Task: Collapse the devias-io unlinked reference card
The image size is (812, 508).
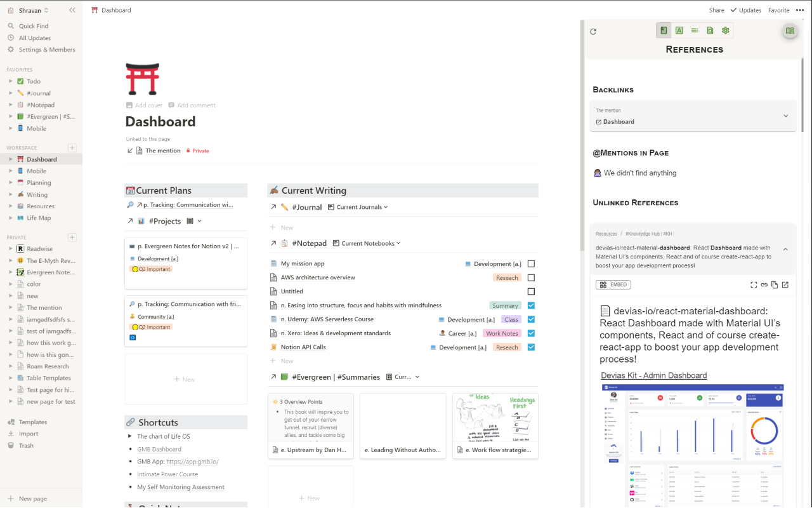Action: [786, 250]
